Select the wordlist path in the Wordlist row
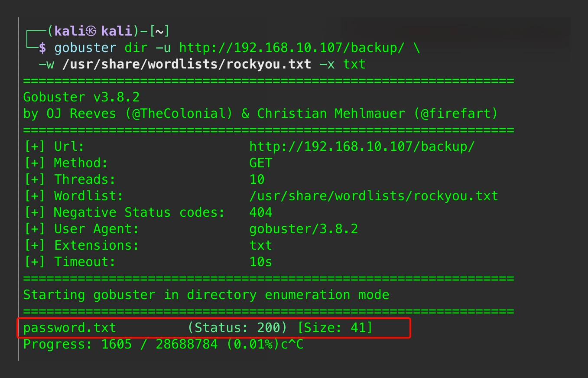The width and height of the screenshot is (588, 378). click(374, 196)
